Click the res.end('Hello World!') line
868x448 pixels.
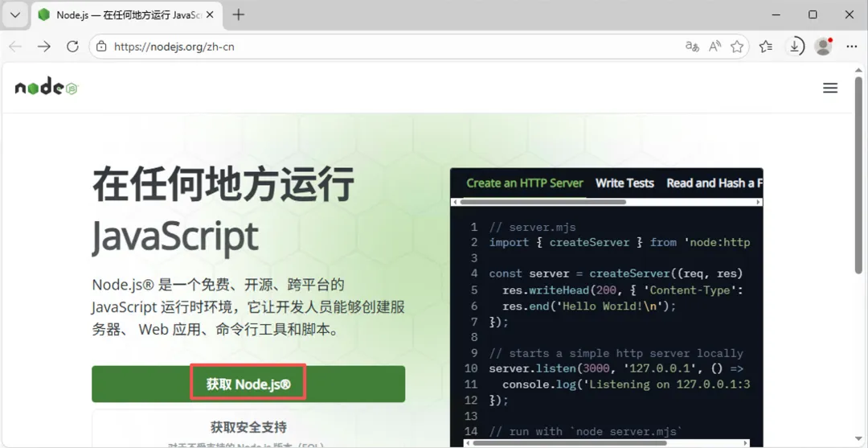click(590, 306)
